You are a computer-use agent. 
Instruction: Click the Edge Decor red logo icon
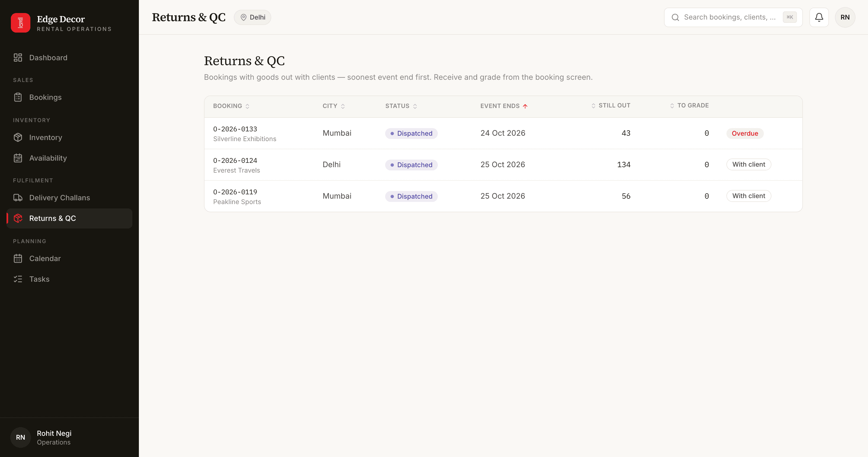(x=21, y=23)
